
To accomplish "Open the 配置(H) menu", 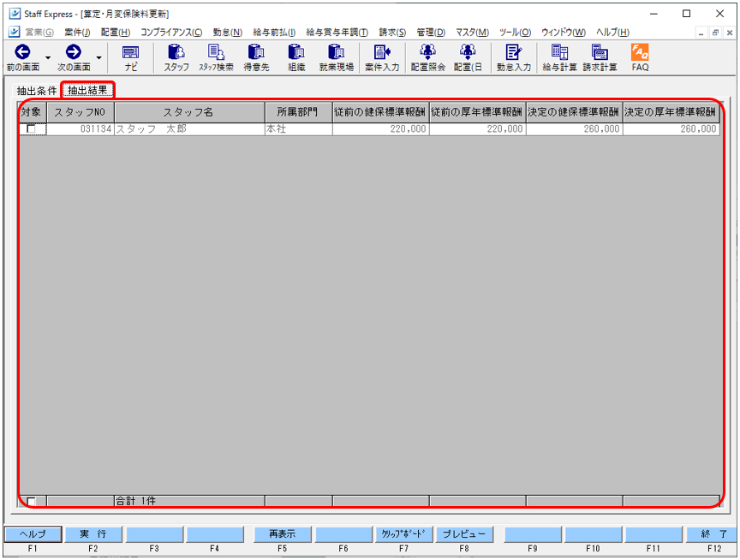I will [x=116, y=32].
